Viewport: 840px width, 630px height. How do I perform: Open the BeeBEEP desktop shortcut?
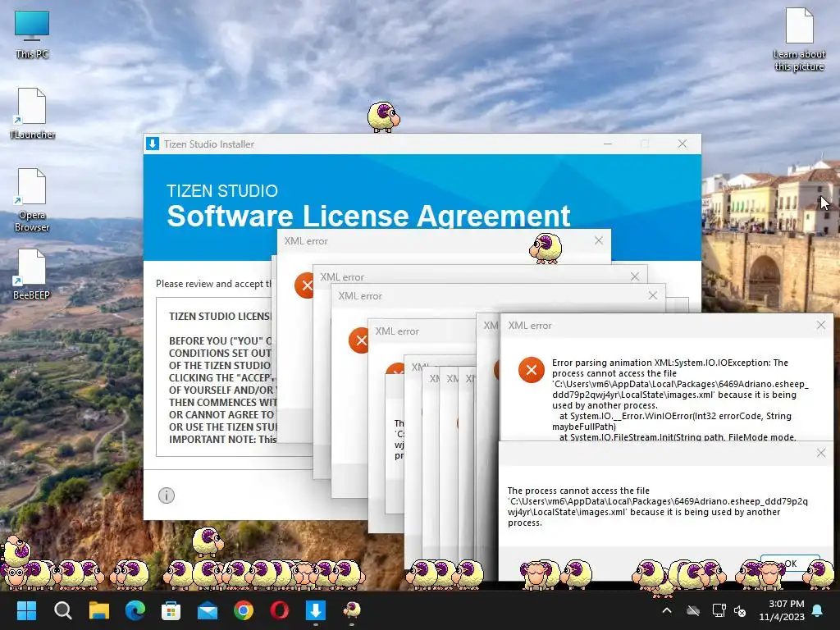[32, 274]
